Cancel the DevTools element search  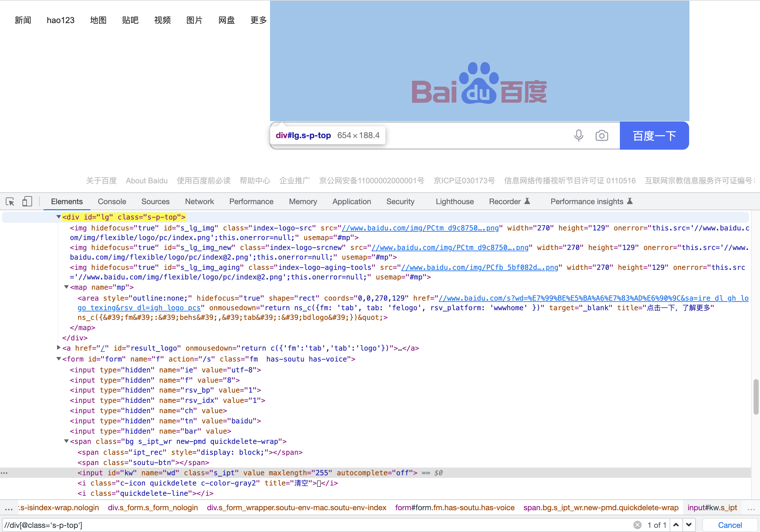(730, 525)
